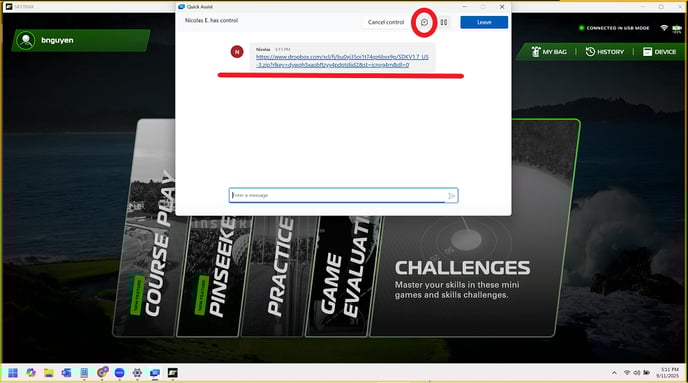The height and width of the screenshot is (383, 688).
Task: Open Copilot from the taskbar
Action: (31, 373)
